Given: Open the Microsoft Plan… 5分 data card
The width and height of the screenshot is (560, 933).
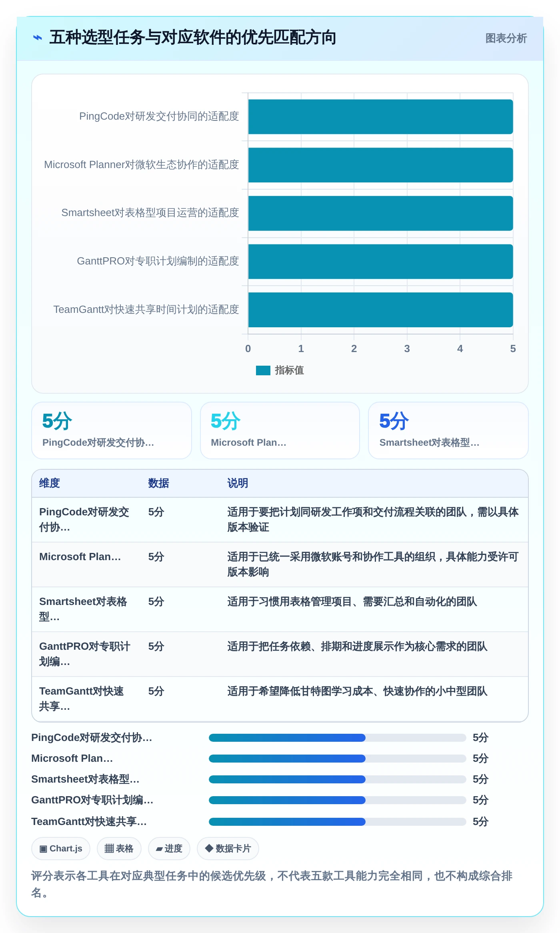Looking at the screenshot, I should (280, 430).
